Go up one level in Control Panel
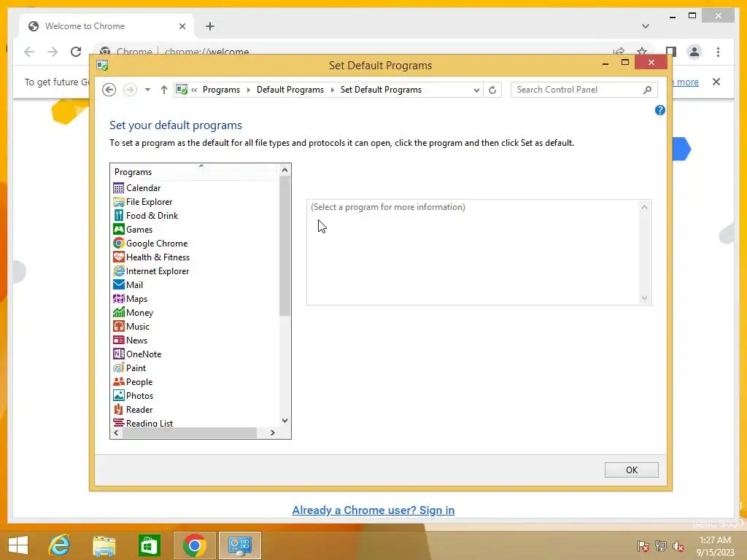Image resolution: width=747 pixels, height=560 pixels. pos(164,90)
